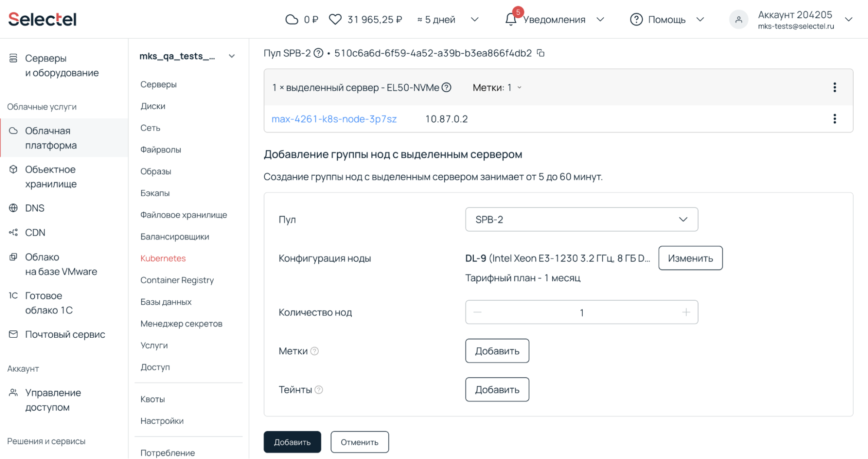Click Добавить button for Метки
This screenshot has height=459, width=868.
[497, 351]
